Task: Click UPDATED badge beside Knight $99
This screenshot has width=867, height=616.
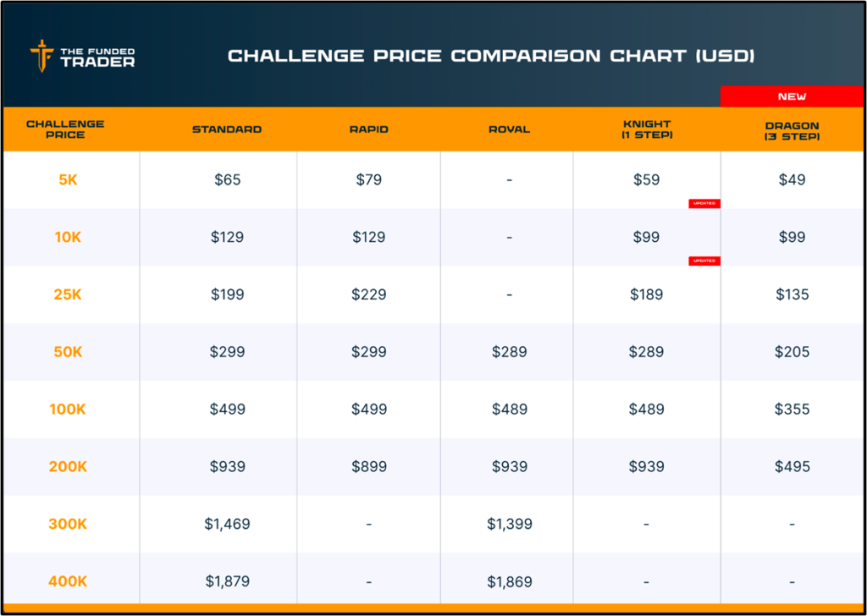Action: click(x=704, y=261)
